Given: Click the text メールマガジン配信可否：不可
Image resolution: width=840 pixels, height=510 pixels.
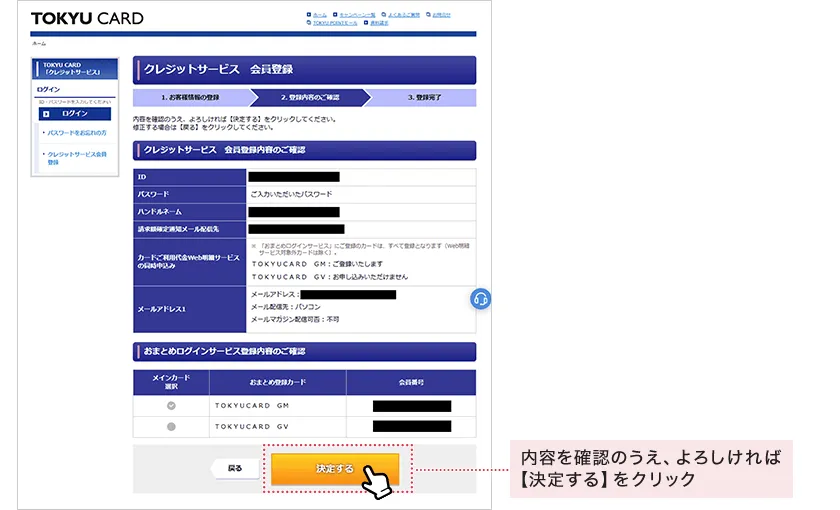Looking at the screenshot, I should coord(295,319).
